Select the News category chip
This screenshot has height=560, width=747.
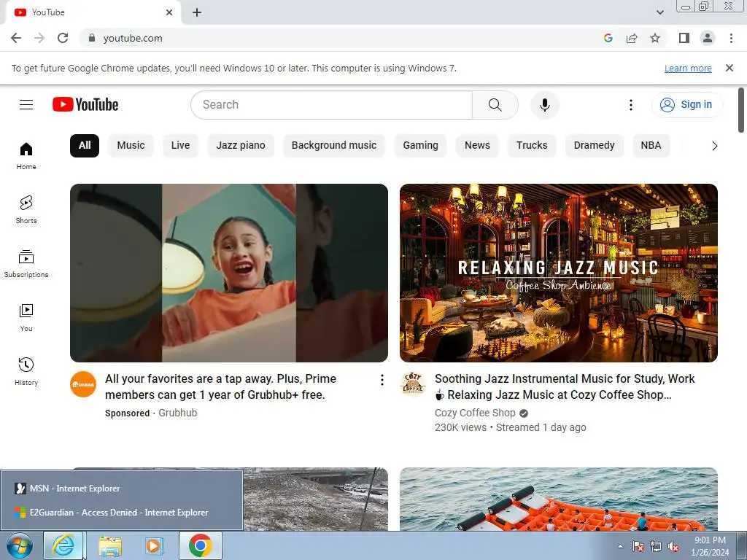(477, 145)
